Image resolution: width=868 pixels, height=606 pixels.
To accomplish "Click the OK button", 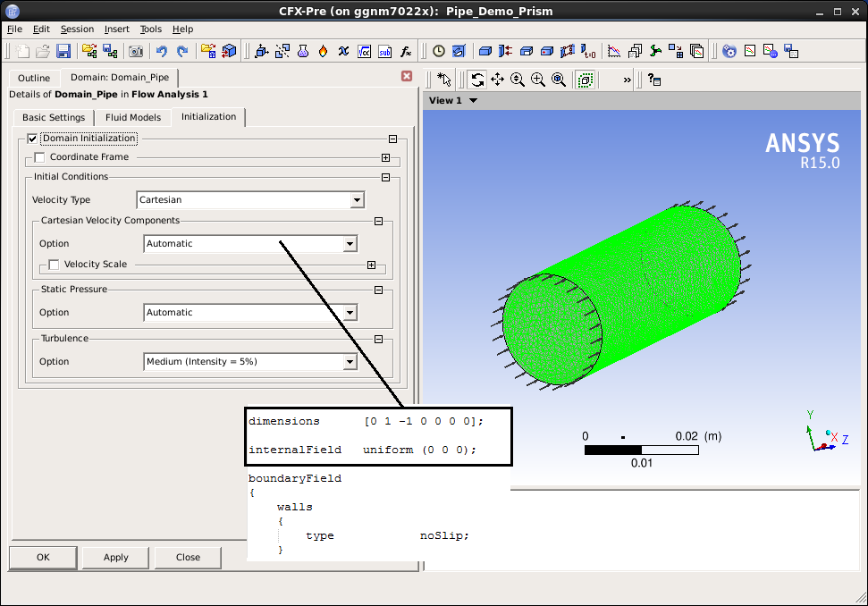I will pos(43,558).
